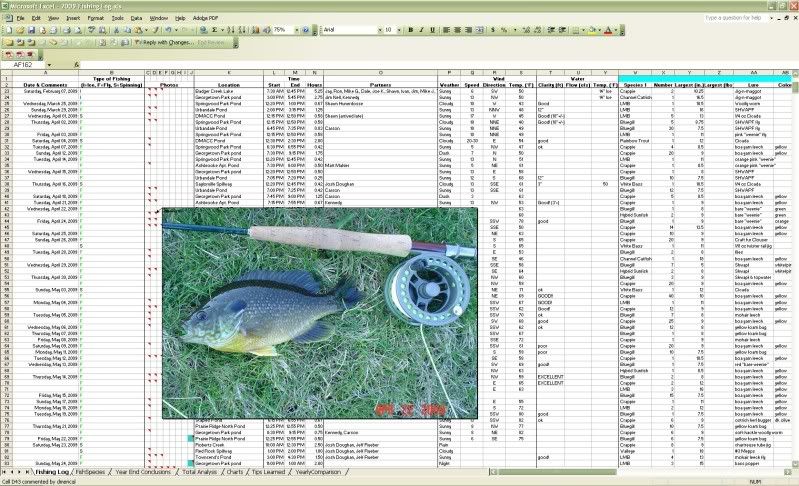Viewport: 799px width, 486px height.
Task: Apply the yellow Fill Color swatch
Action: click(x=592, y=30)
